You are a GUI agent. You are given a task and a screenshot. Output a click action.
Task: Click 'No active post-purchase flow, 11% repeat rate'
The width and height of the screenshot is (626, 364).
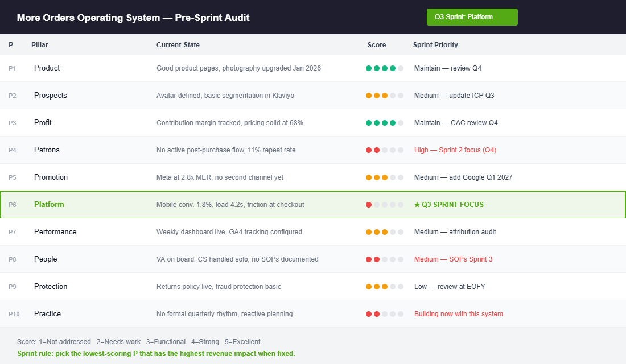coord(226,150)
